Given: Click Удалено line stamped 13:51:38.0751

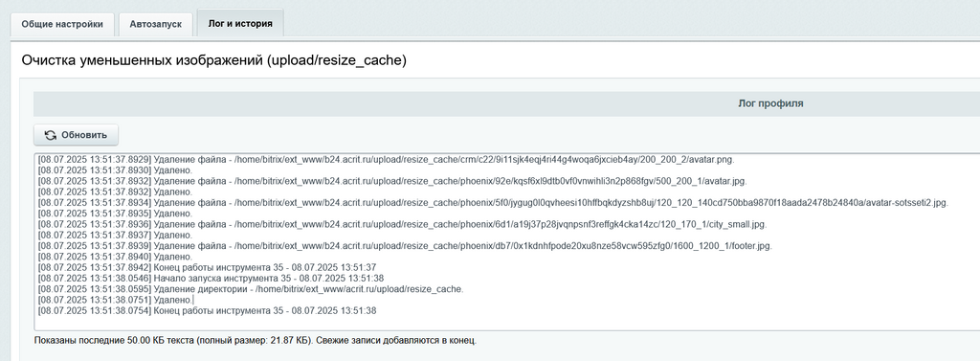Looking at the screenshot, I should point(116,301).
